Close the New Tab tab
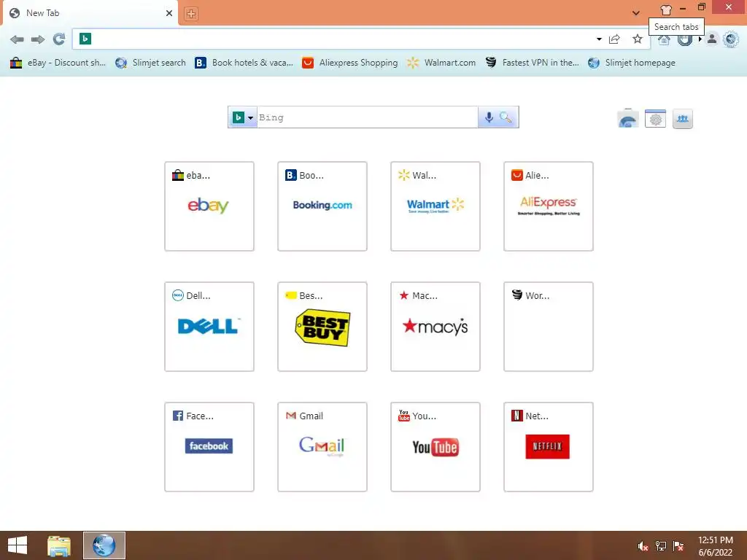 169,13
